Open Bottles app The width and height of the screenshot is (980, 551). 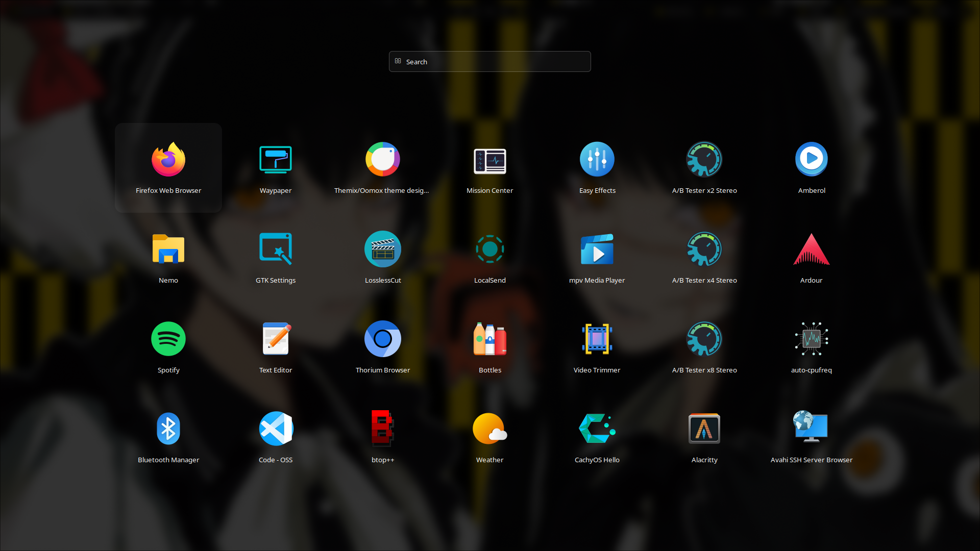pyautogui.click(x=489, y=339)
